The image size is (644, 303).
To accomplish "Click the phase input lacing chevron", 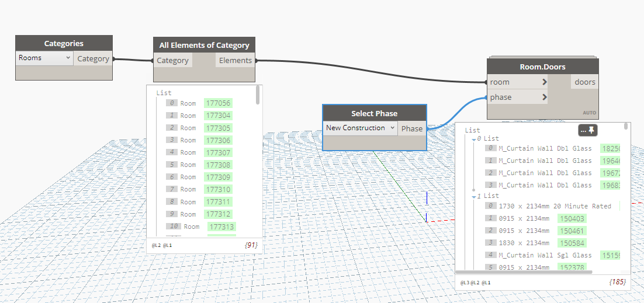I will coord(545,97).
